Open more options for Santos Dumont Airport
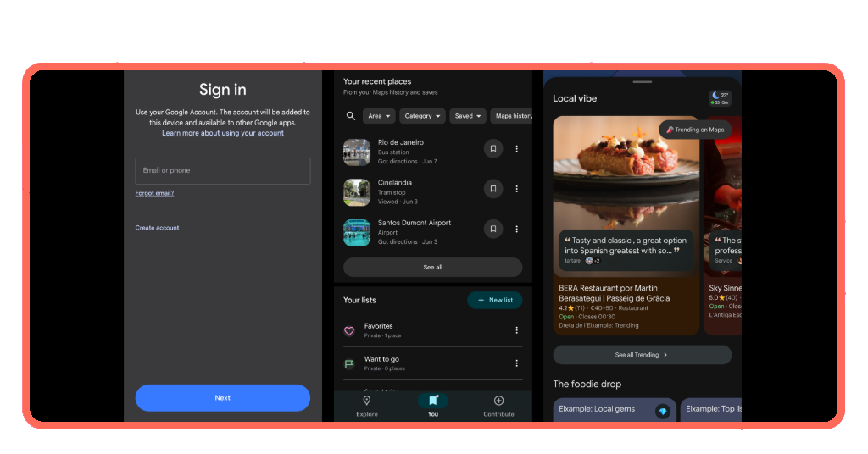 516,229
